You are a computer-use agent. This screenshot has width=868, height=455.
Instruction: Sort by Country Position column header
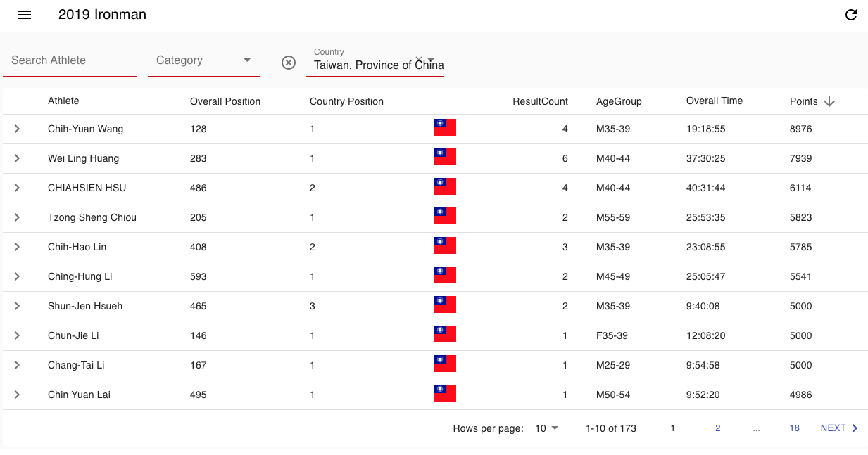pyautogui.click(x=346, y=101)
